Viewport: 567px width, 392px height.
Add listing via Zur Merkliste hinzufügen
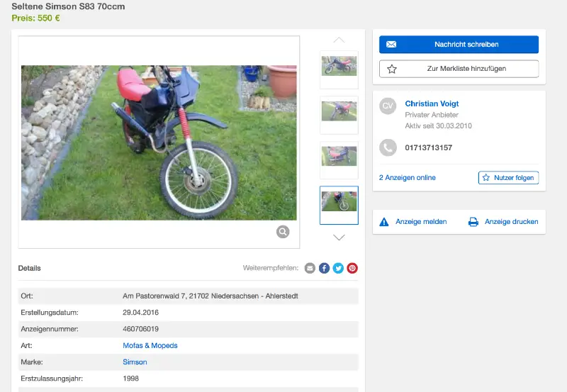click(459, 69)
